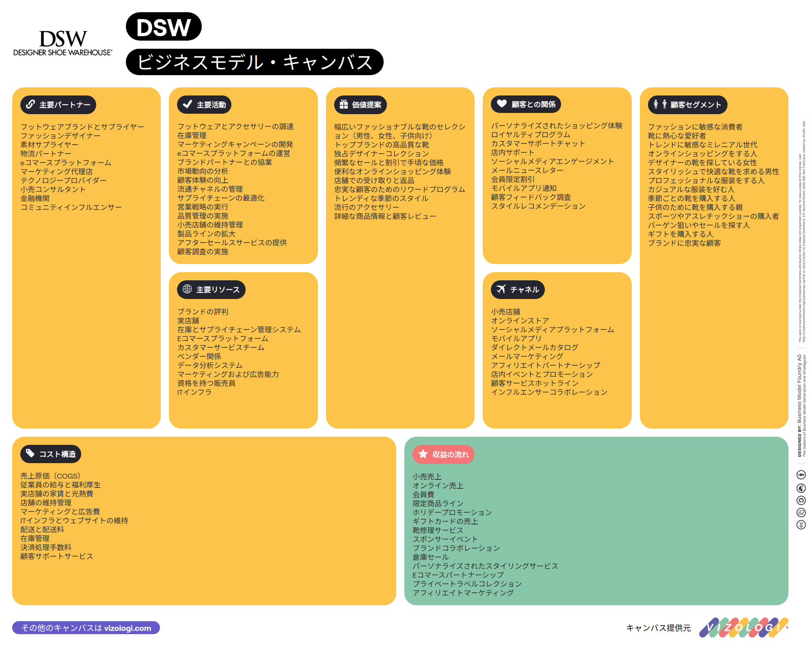This screenshot has width=812, height=650.
Task: Click the DSW black title badge
Action: [164, 27]
